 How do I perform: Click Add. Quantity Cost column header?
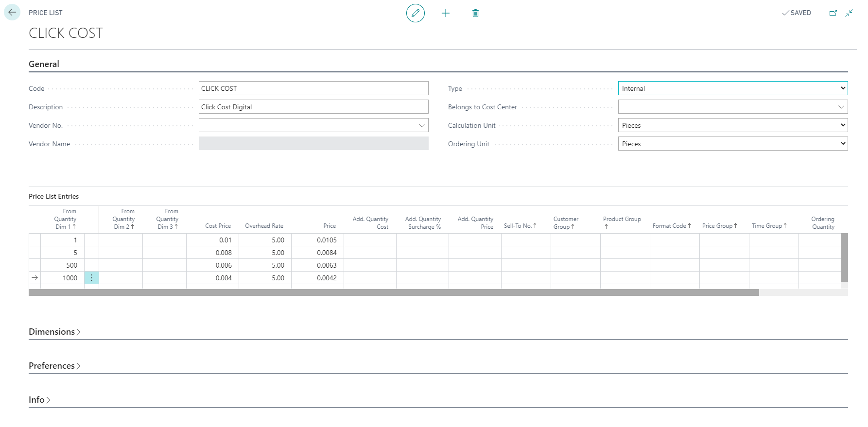(370, 223)
